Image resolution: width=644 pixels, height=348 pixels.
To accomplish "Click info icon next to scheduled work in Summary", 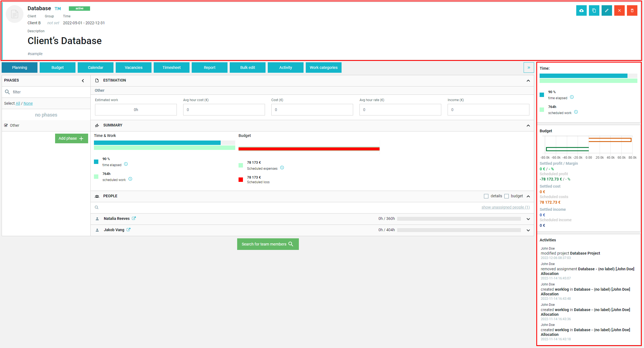I will coord(130,179).
